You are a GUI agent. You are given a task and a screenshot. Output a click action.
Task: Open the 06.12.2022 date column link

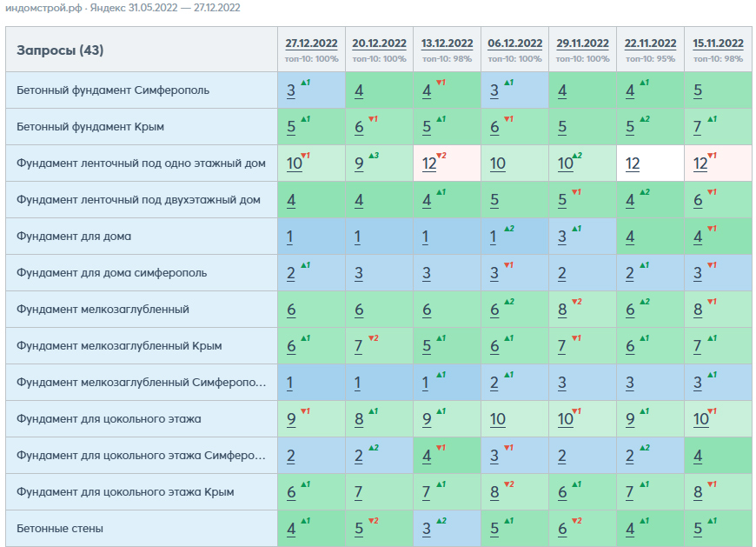point(515,43)
